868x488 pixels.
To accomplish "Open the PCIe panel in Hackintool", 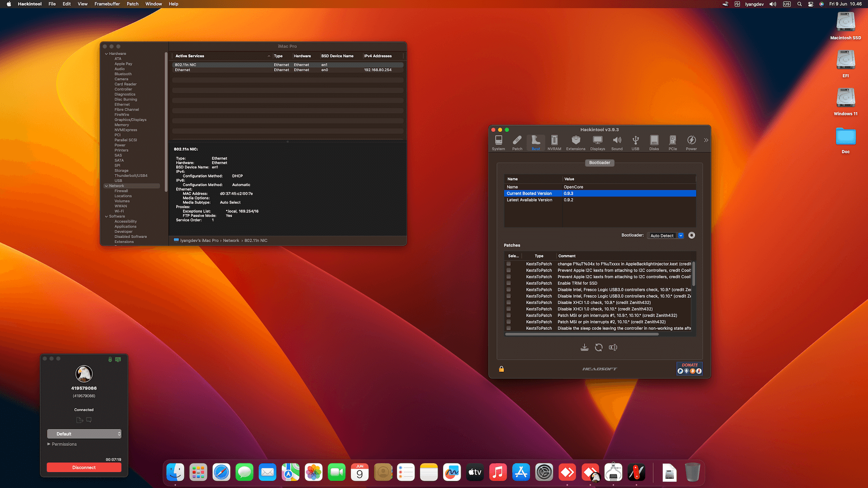I will click(x=673, y=142).
